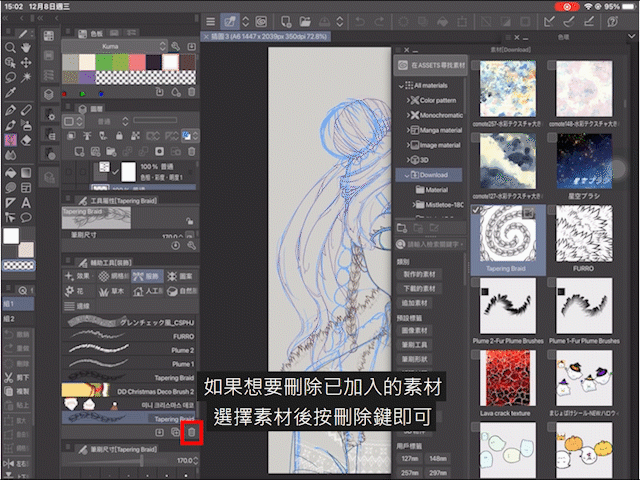Collapse the All materials tree node
640x480 pixels.
click(x=401, y=86)
